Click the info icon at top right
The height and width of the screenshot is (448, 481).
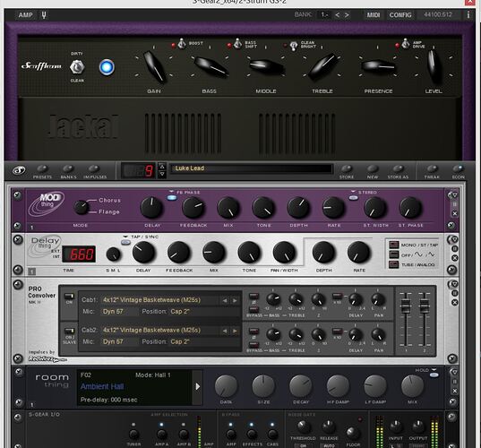(468, 14)
